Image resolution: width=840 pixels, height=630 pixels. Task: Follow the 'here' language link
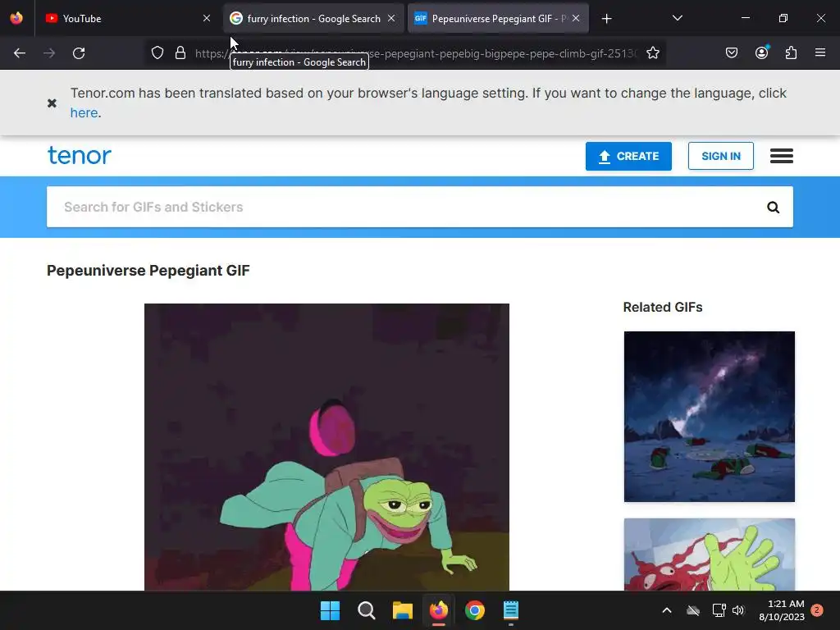click(x=84, y=113)
